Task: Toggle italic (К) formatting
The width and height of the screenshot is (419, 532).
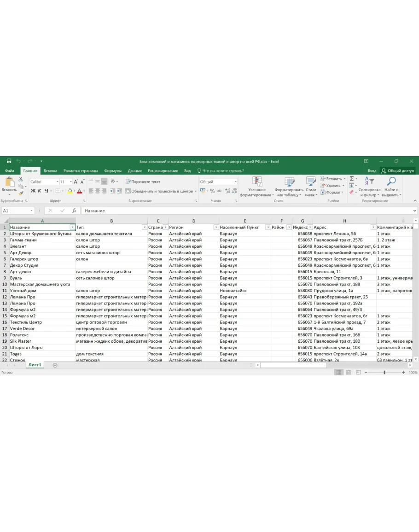Action: (40, 191)
